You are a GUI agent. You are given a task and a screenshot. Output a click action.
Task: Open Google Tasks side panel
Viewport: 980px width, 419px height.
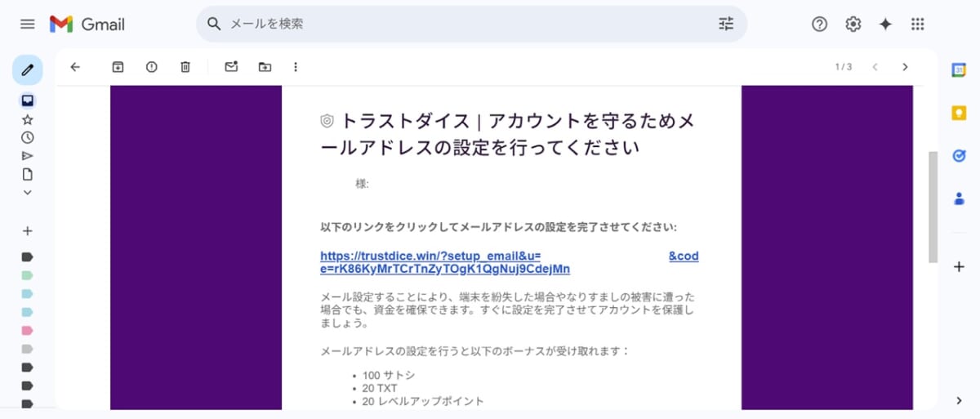959,155
